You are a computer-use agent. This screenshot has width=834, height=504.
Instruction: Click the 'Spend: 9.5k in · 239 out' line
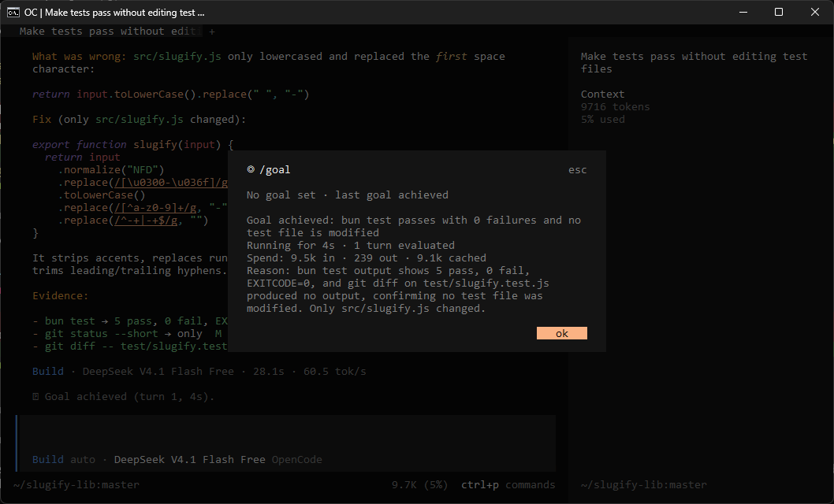coord(367,258)
